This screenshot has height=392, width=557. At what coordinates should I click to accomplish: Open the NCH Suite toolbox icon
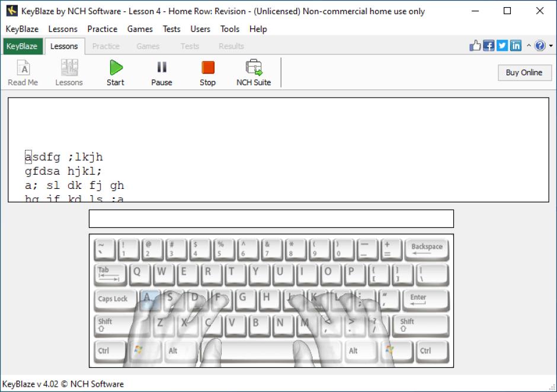pos(254,73)
